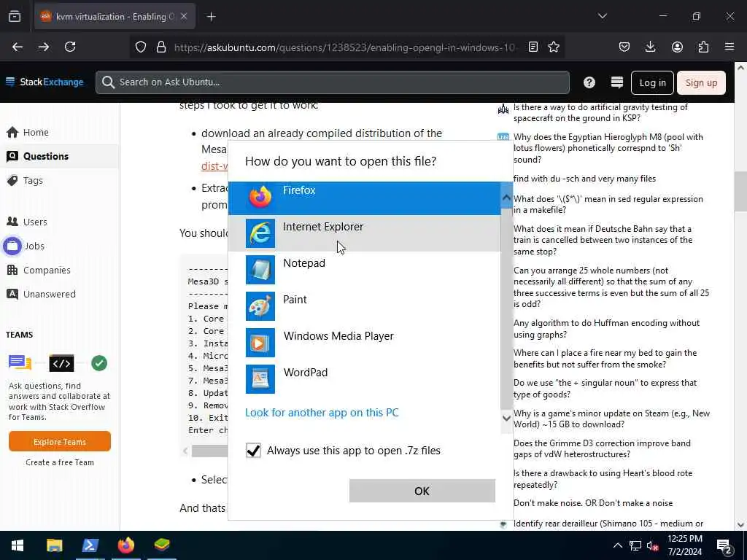Open the Stack Exchange logo menu
Viewport: 747px width, 560px height.
tap(44, 82)
